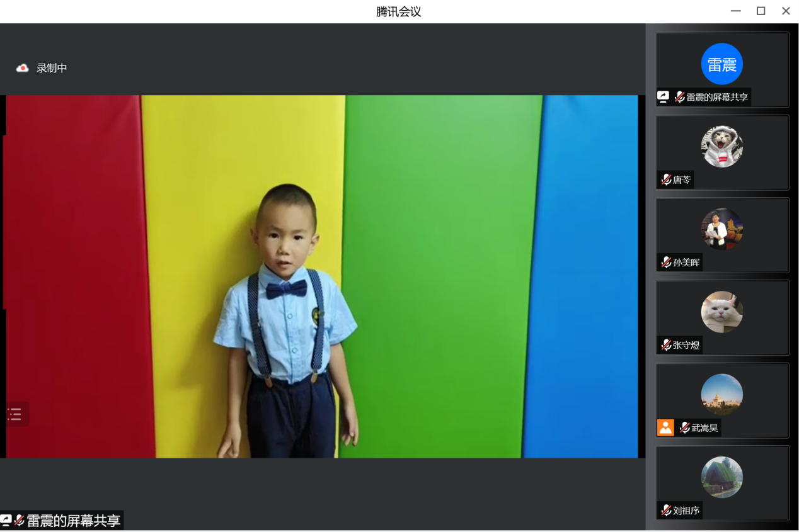Click the muted mic icon beside 孙美晖
799x532 pixels.
(x=666, y=262)
